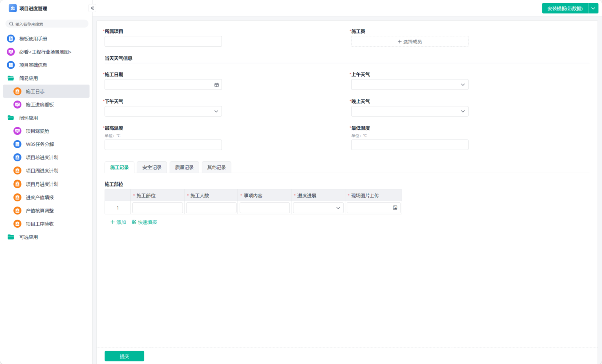Click the 项目周进度计划 icon
602x364 pixels.
click(17, 171)
